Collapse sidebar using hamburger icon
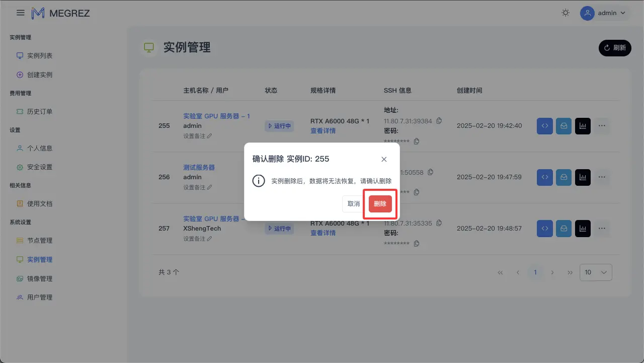644x363 pixels. (x=20, y=13)
